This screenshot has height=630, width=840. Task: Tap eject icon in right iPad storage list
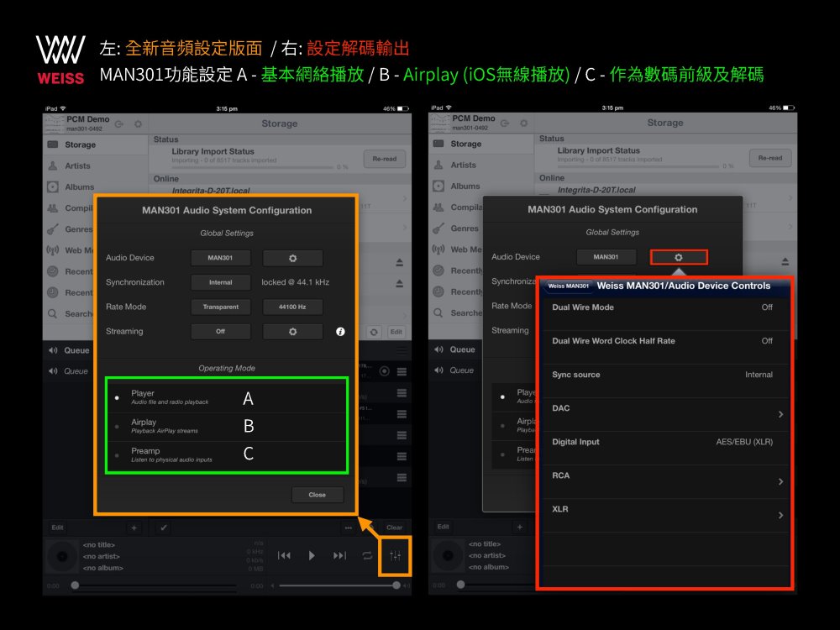click(785, 261)
